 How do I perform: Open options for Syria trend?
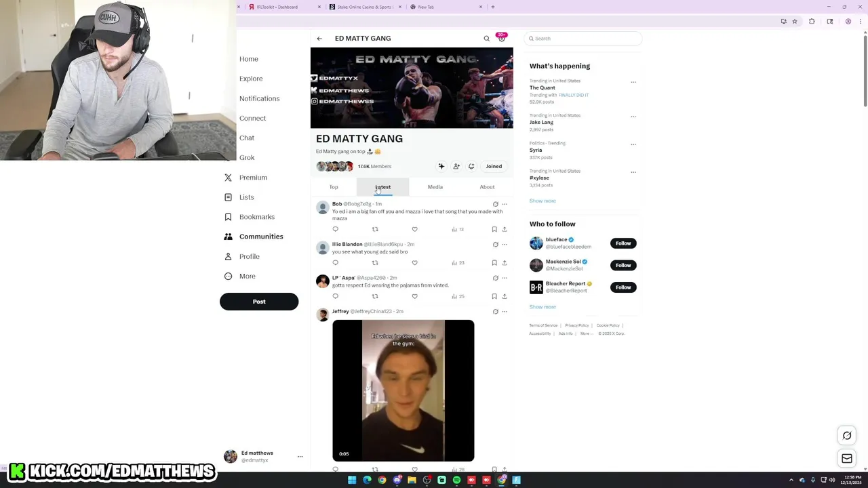click(x=633, y=144)
